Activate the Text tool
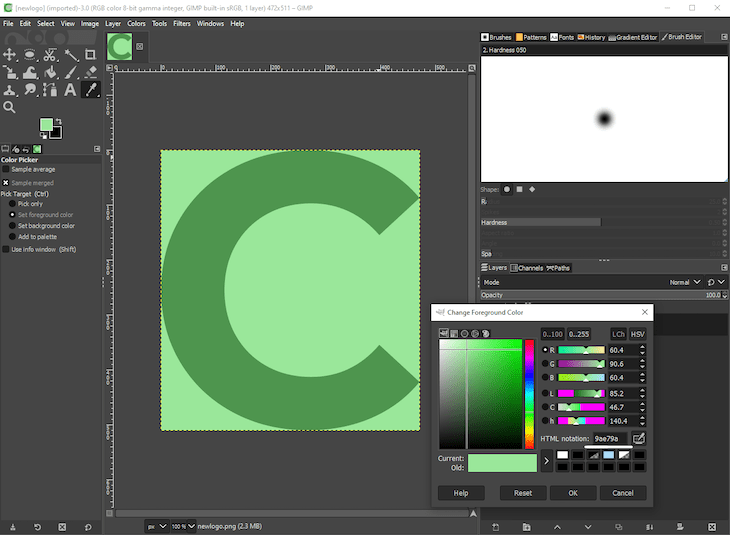Viewport: 730px width, 535px height. [70, 90]
